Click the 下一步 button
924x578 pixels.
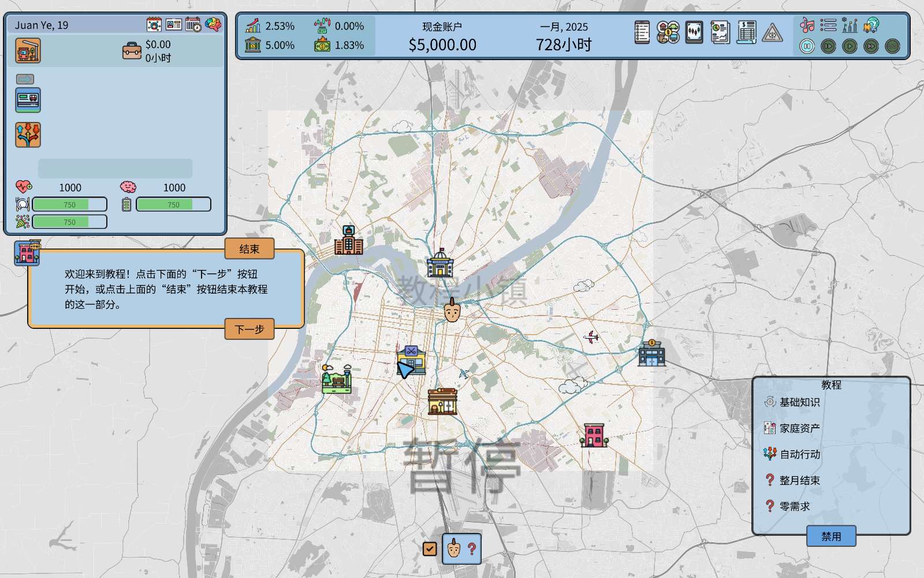249,329
